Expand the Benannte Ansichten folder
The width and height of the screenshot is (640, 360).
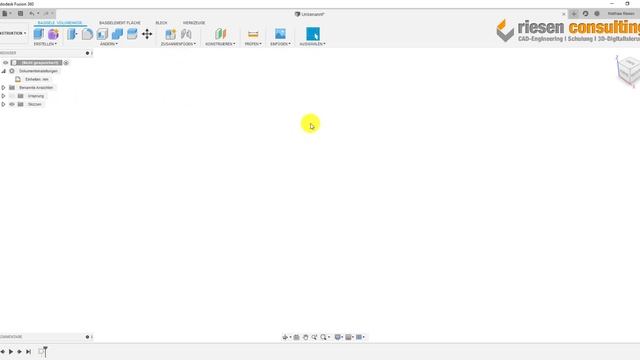point(3,87)
